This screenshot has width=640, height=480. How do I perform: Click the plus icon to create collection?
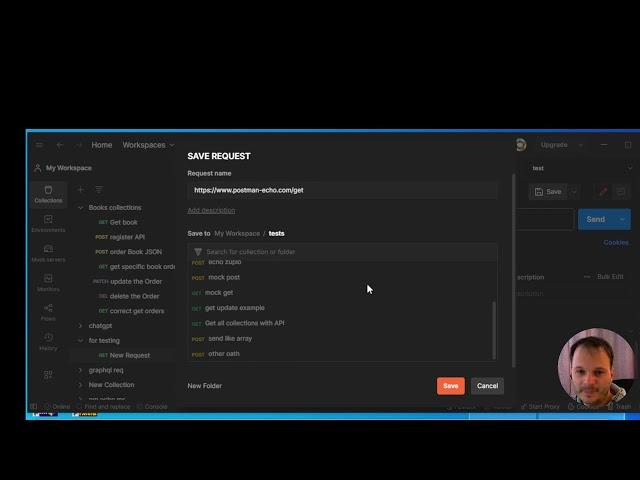[81, 189]
